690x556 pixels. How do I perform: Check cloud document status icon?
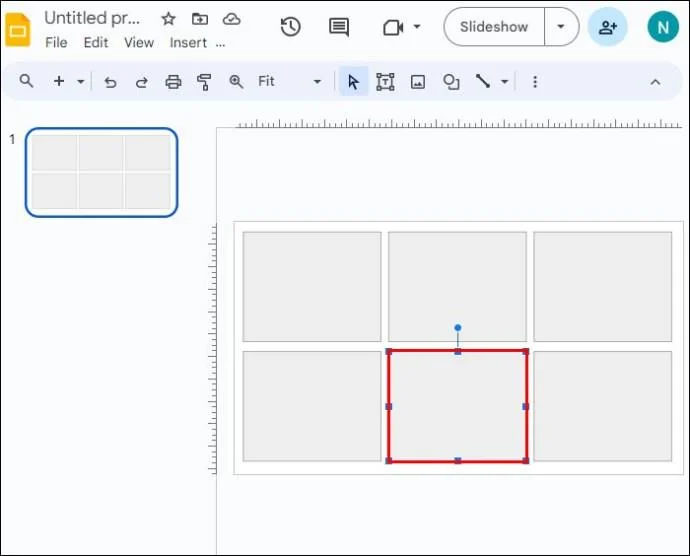pyautogui.click(x=231, y=19)
